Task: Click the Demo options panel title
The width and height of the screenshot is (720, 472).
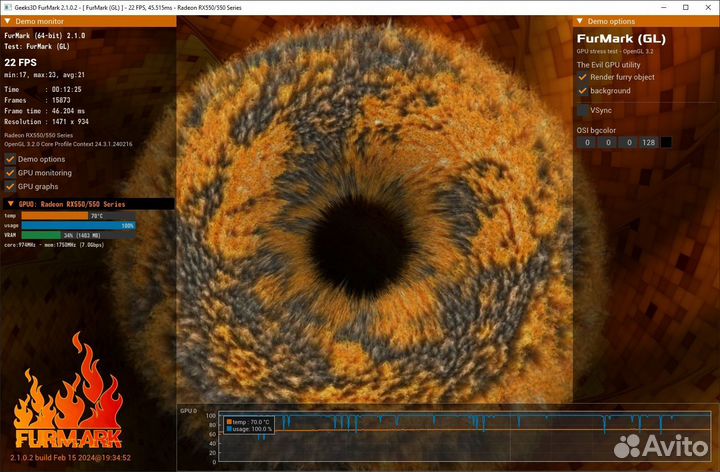Action: (611, 21)
